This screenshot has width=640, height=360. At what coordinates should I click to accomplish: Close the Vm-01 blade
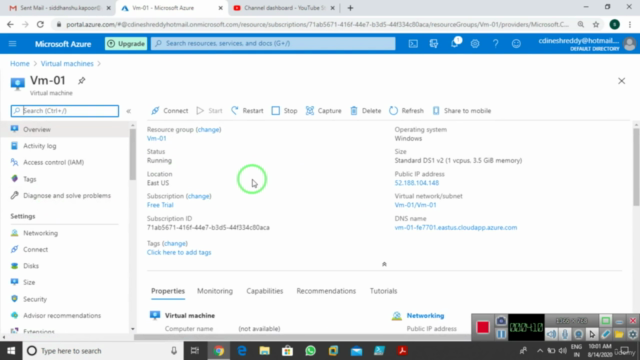621,81
